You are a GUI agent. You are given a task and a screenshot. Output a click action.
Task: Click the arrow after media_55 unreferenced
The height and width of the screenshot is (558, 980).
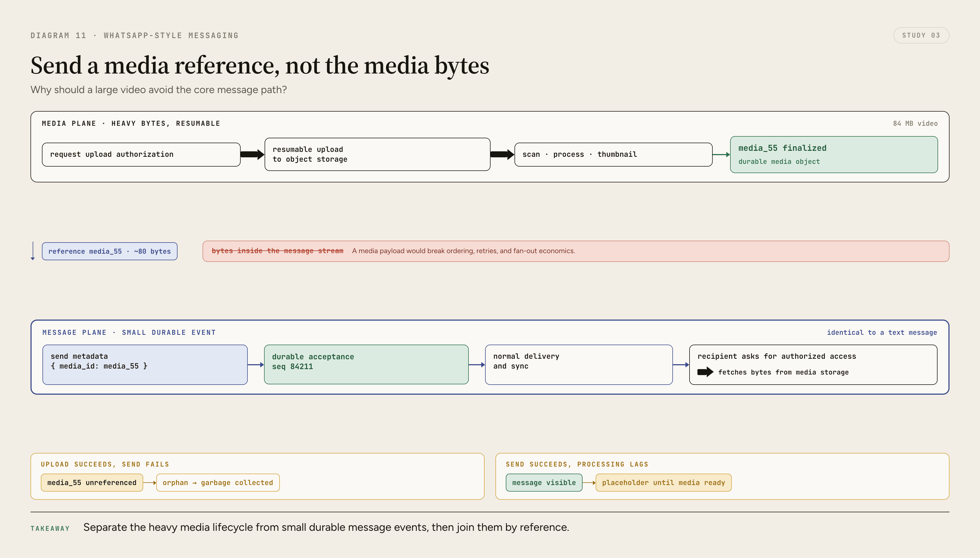coord(150,483)
